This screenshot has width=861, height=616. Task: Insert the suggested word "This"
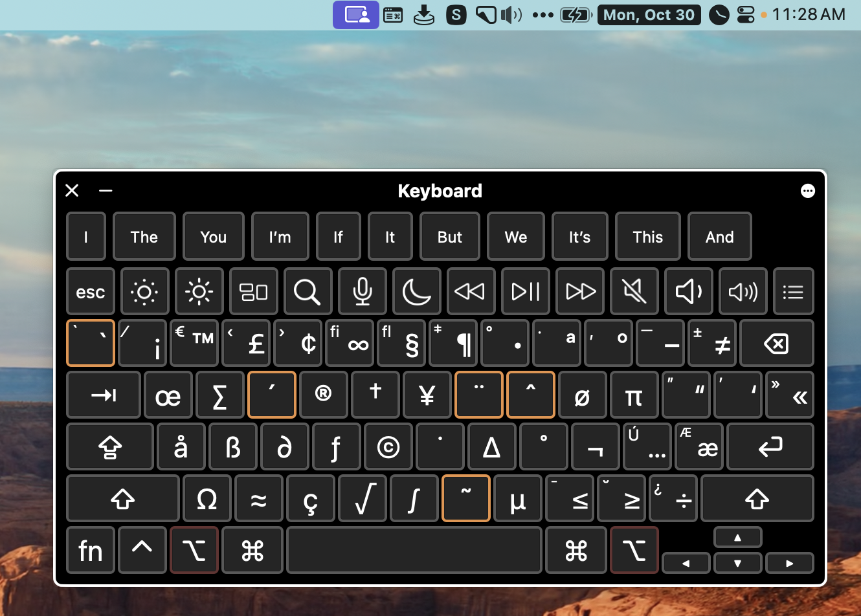(x=647, y=237)
